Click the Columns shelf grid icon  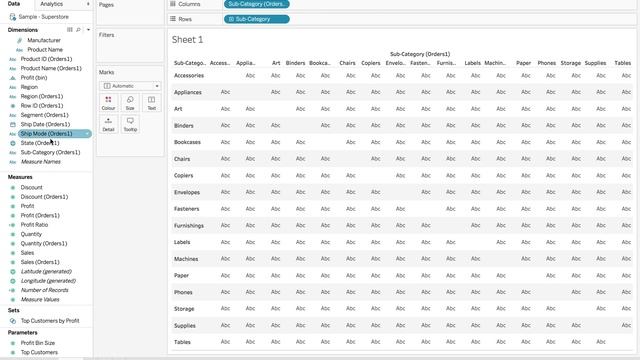point(173,4)
